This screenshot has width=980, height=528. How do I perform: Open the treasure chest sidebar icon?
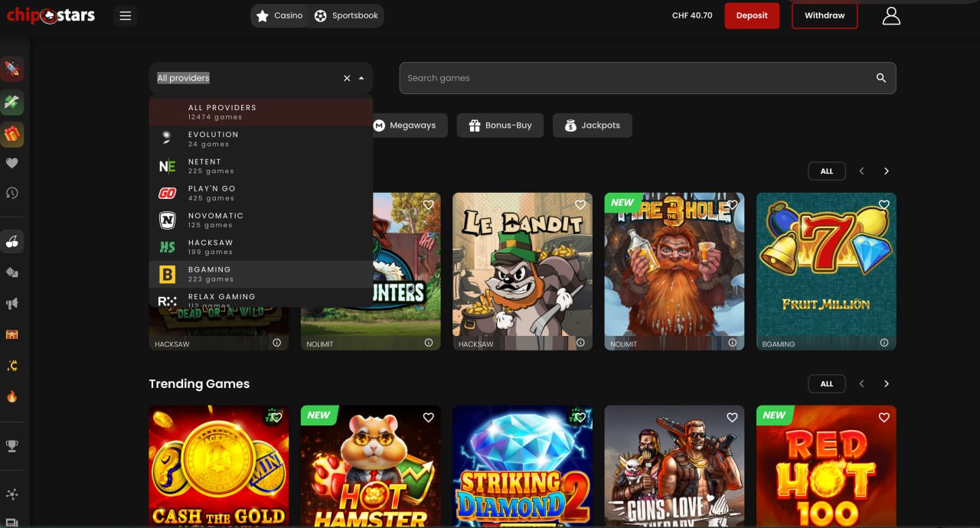(12, 334)
